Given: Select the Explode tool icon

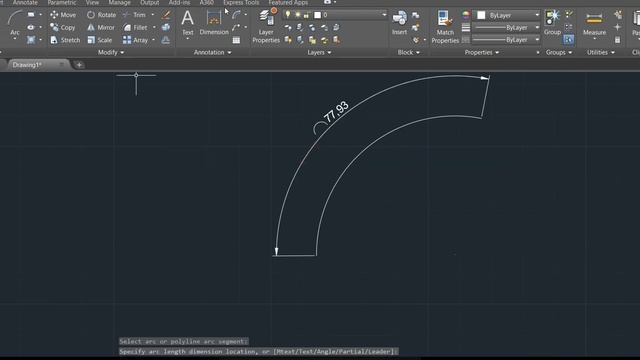Looking at the screenshot, I should tap(166, 27).
